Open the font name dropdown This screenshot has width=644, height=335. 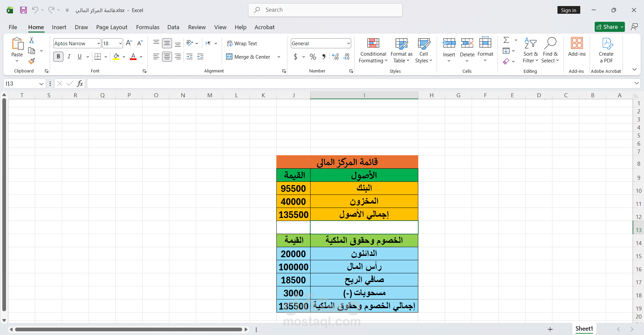click(99, 43)
